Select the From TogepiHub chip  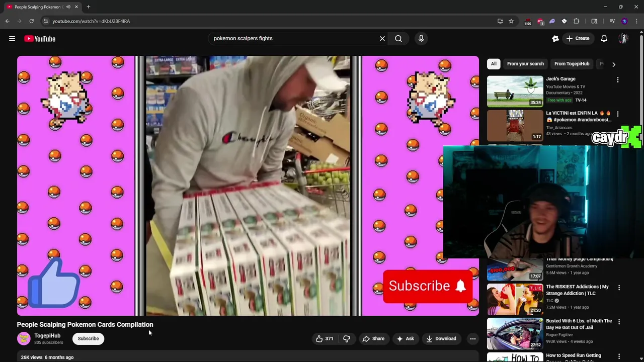click(x=572, y=64)
